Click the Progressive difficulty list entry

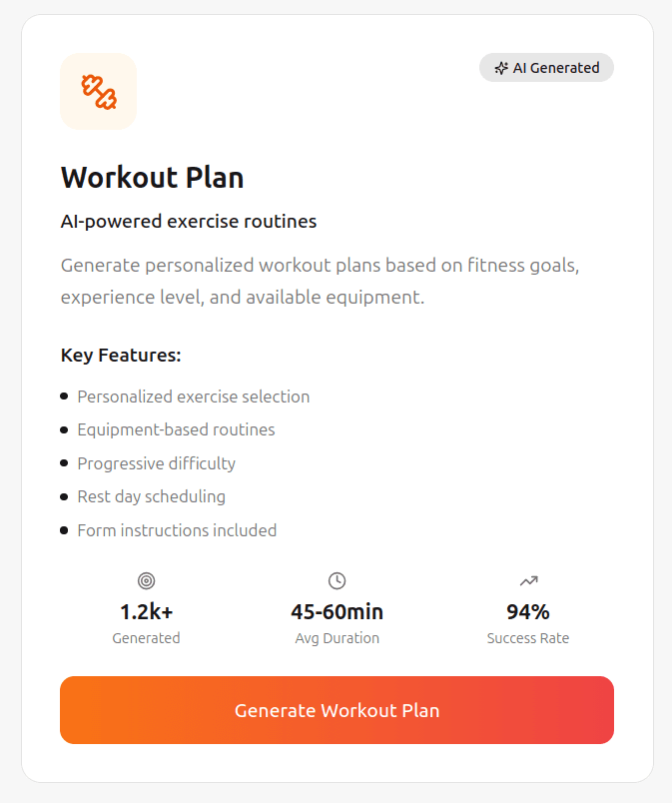tap(157, 463)
